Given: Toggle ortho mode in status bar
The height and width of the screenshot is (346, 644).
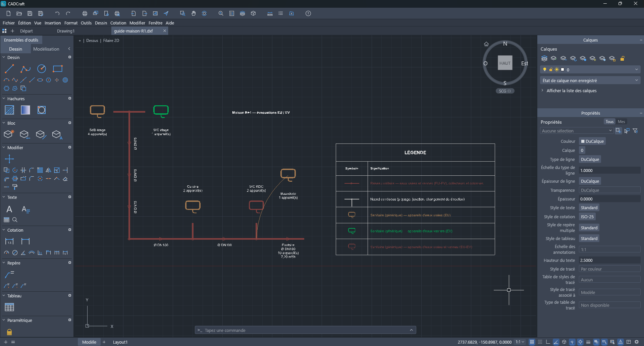Looking at the screenshot, I should click(x=548, y=342).
